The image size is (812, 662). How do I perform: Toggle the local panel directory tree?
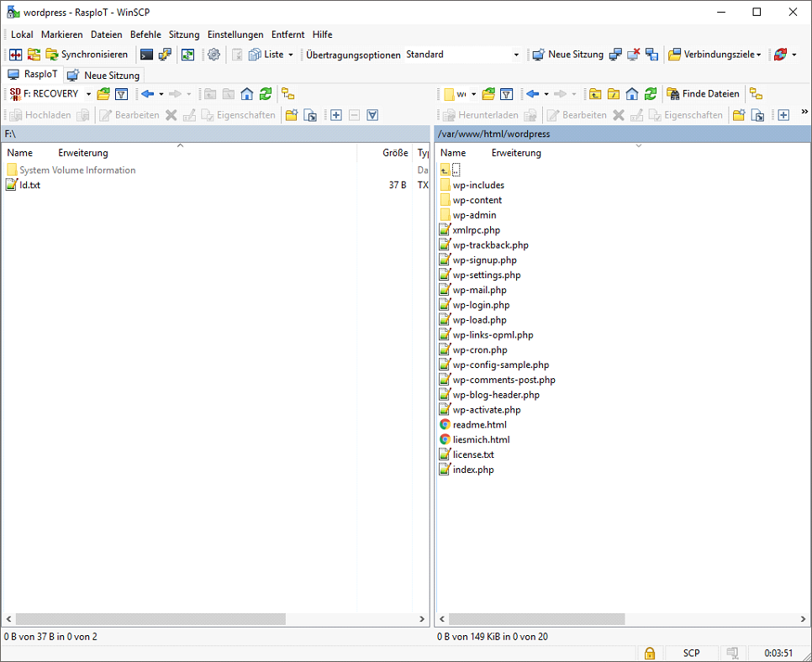(287, 94)
